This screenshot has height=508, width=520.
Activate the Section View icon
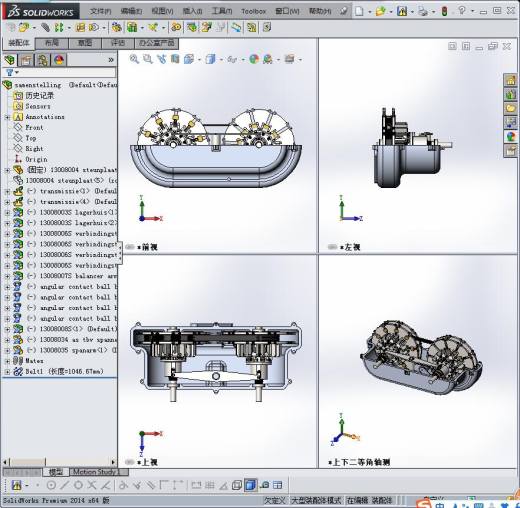[175, 59]
